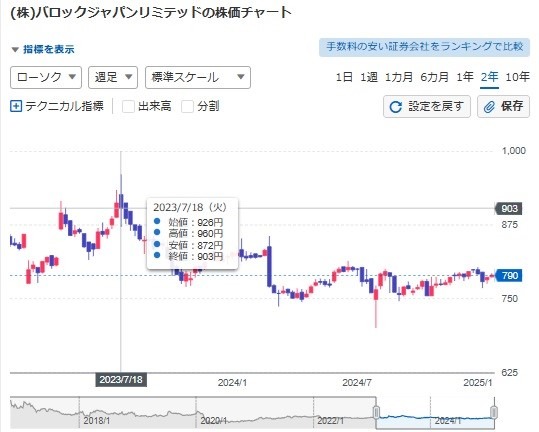
Task: Click the 2020/1 area in the navigator
Action: point(213,421)
